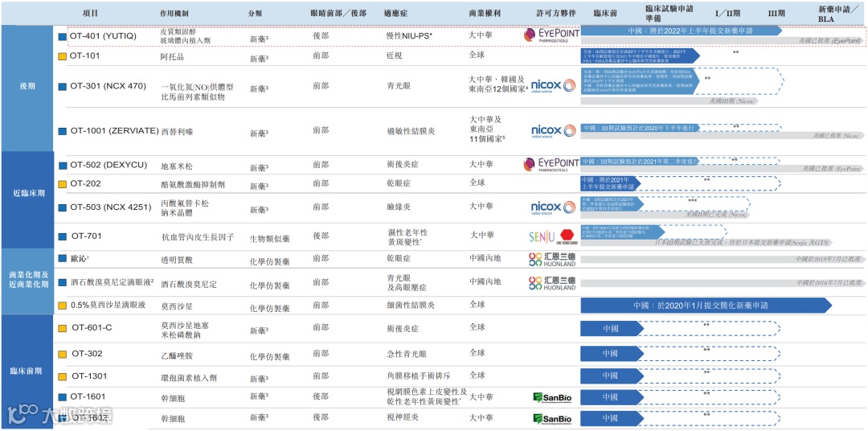868x431 pixels.
Task: Click the 眼睛前部／後部 column header
Action: tap(338, 13)
